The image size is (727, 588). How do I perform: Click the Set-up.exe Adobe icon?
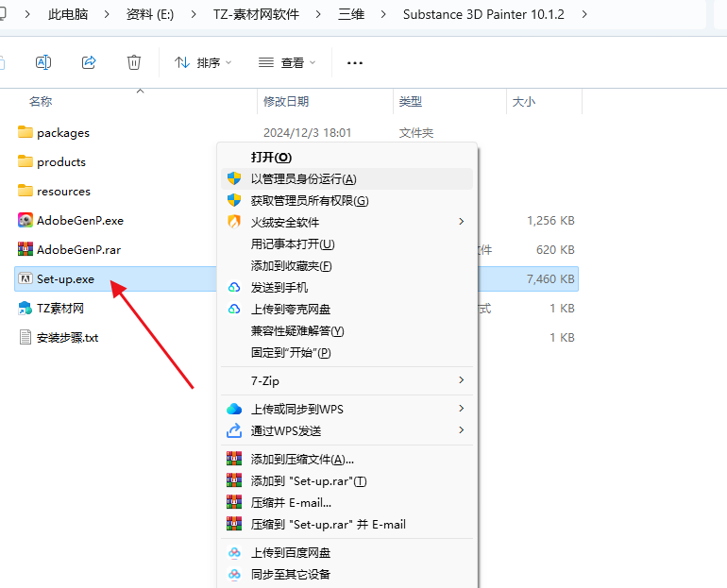tap(25, 278)
